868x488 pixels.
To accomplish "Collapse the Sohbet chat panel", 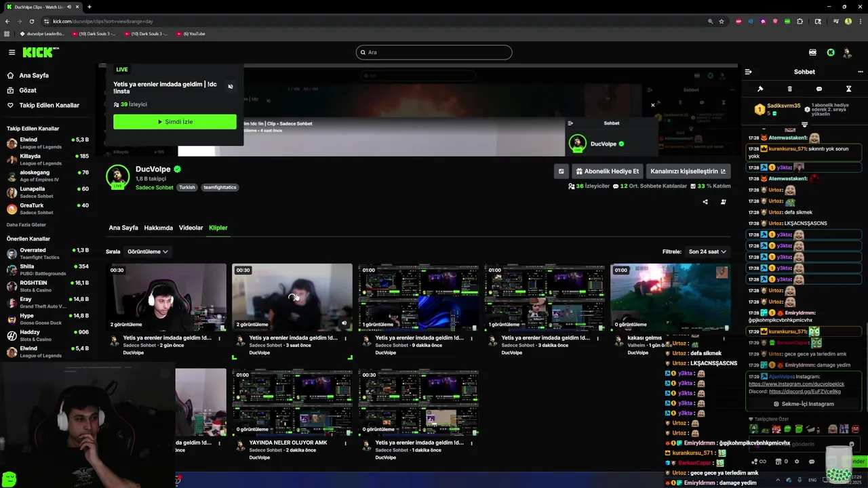I will tap(748, 72).
